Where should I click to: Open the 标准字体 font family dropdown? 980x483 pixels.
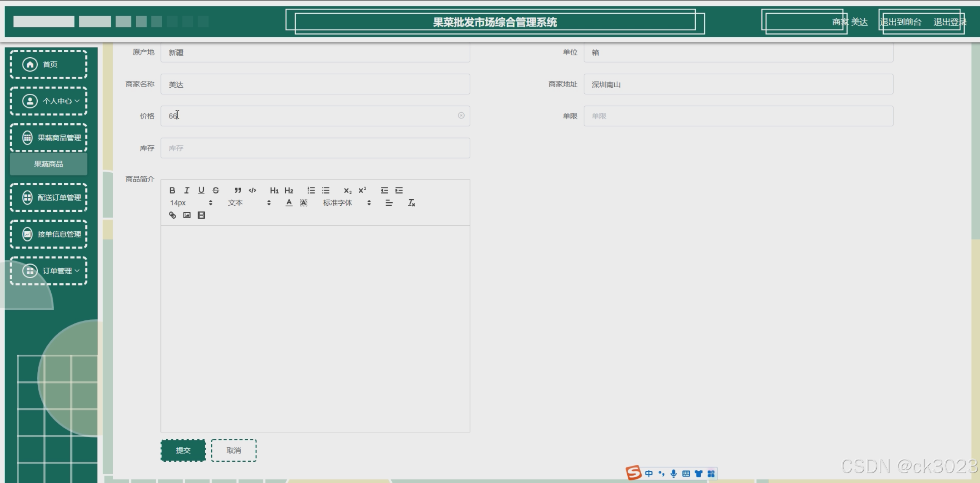click(x=346, y=203)
